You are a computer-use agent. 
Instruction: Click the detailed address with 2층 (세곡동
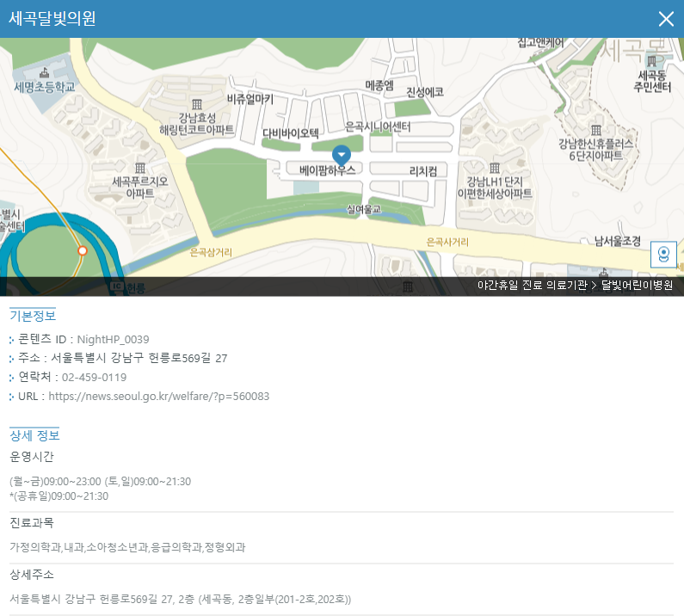[180, 599]
